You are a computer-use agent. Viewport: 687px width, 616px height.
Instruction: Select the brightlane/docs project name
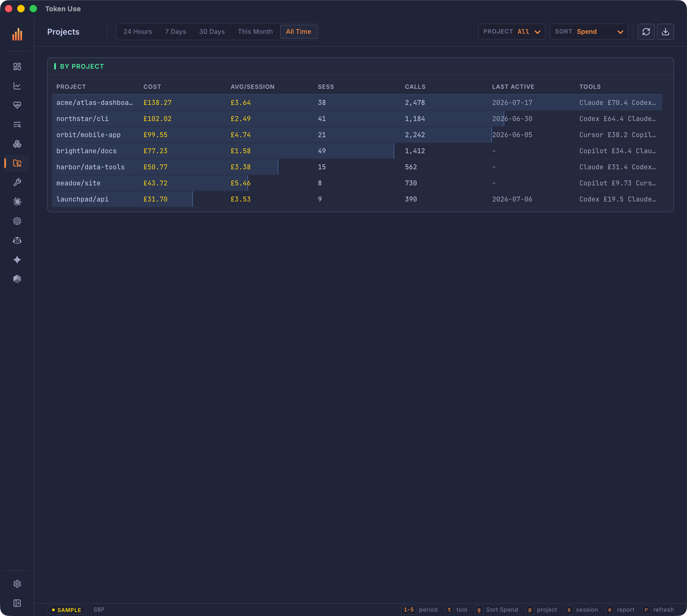(86, 151)
